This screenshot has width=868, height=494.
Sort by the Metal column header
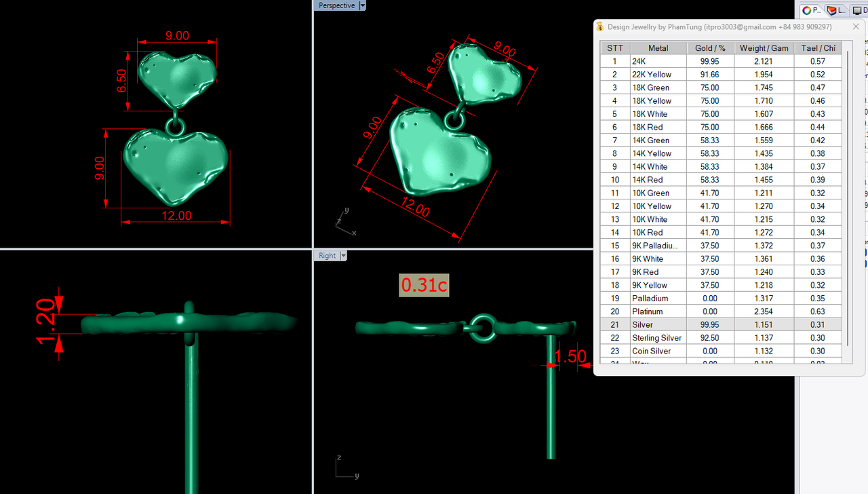(x=658, y=48)
